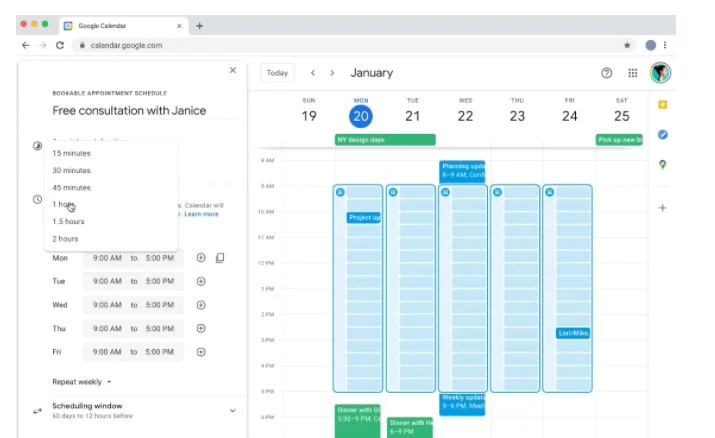Viewport: 715px width, 438px height.
Task: Open the Help question mark icon
Action: click(x=606, y=73)
